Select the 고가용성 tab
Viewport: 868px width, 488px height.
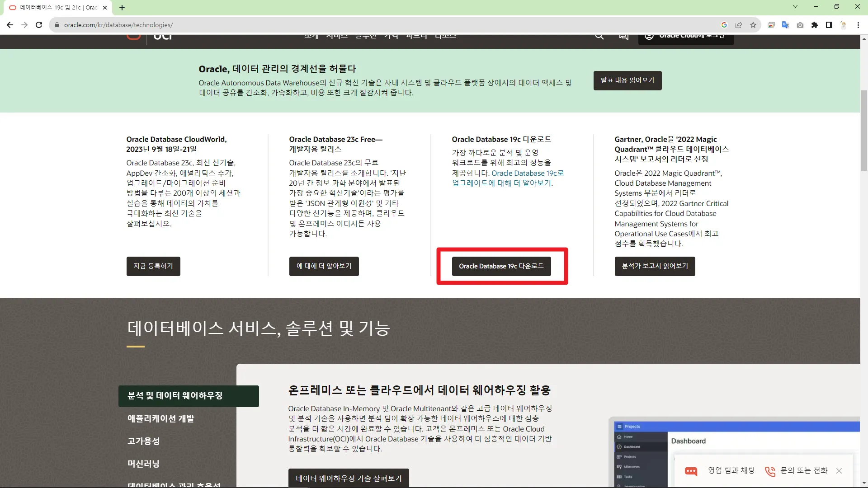[143, 441]
